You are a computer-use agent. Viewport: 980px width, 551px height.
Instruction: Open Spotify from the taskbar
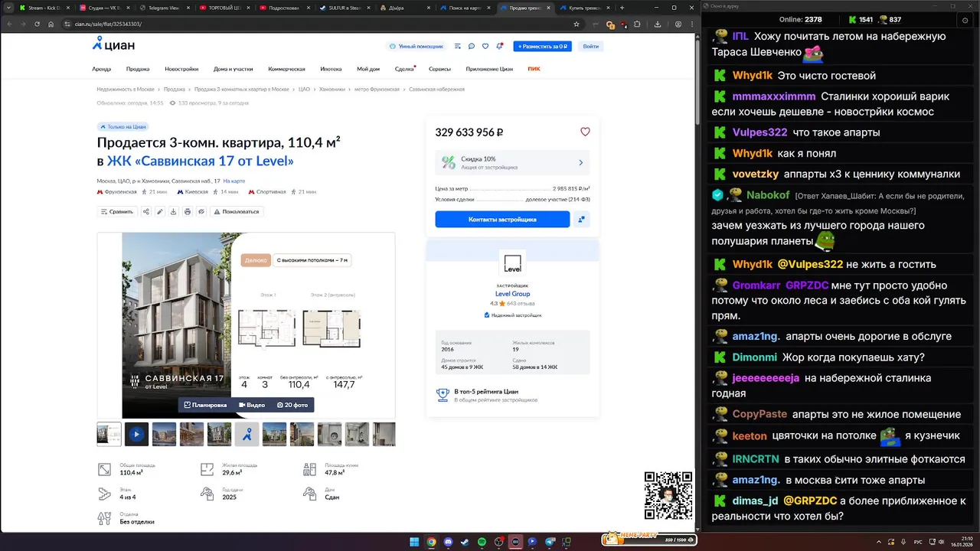482,542
